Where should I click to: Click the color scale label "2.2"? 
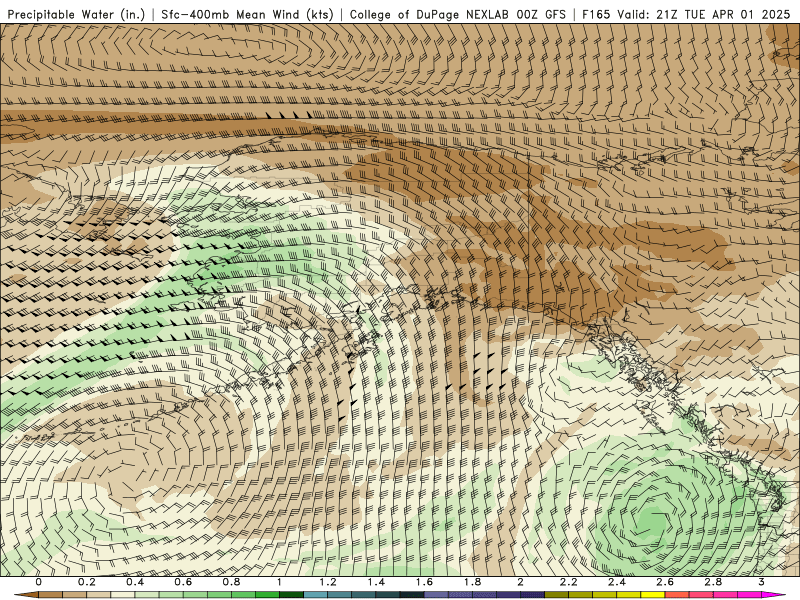click(569, 582)
